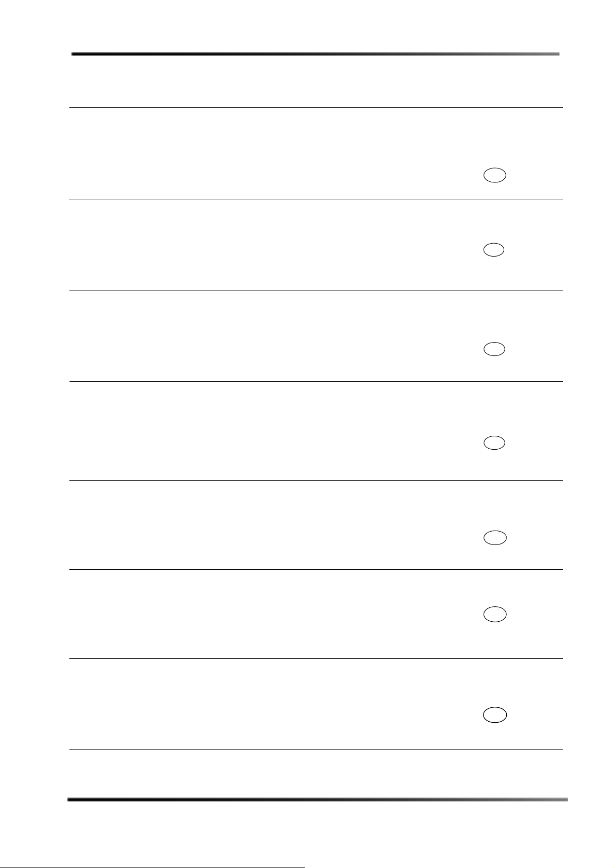Click the blank text area of row one

point(258,154)
